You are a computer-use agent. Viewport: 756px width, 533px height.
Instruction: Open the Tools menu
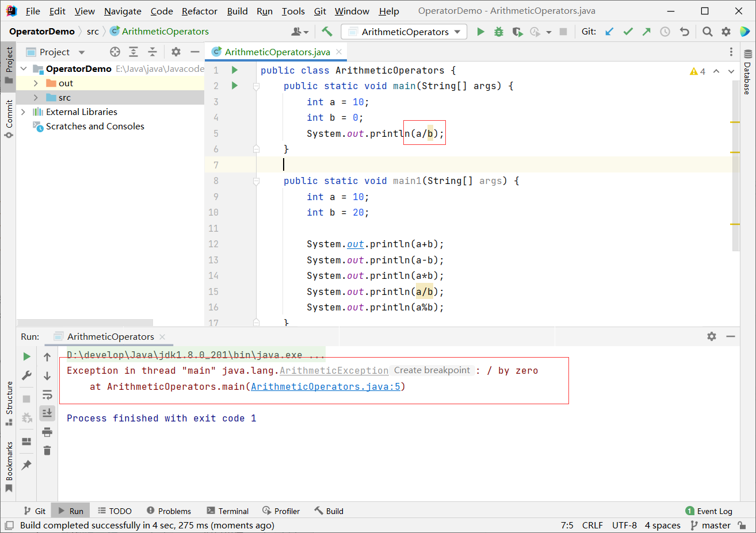(293, 11)
